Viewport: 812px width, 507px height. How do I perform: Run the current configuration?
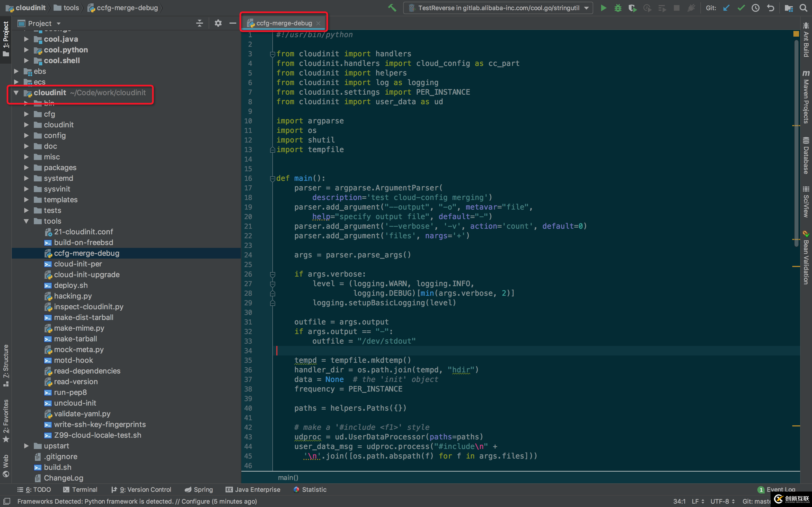(603, 8)
